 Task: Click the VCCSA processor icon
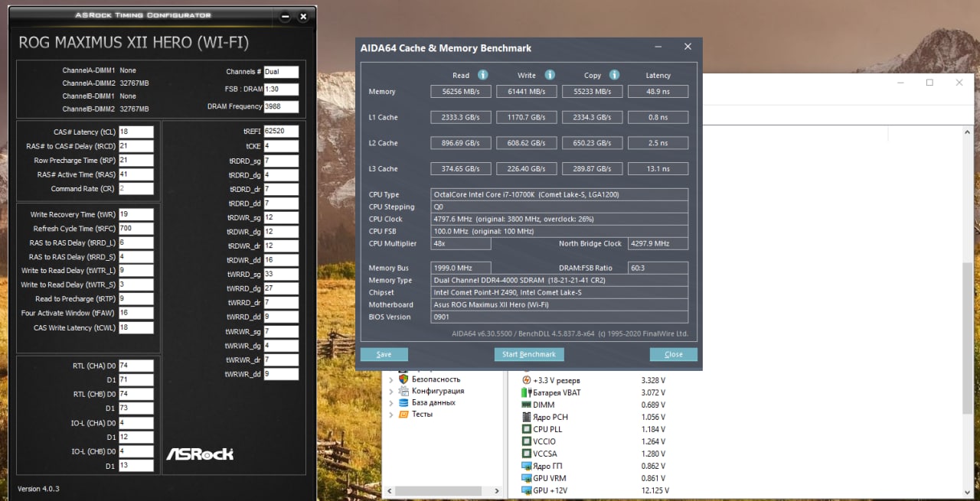[x=527, y=454]
